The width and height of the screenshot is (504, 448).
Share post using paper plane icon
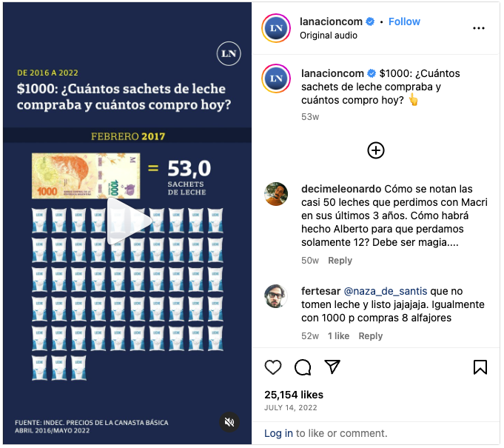point(332,367)
